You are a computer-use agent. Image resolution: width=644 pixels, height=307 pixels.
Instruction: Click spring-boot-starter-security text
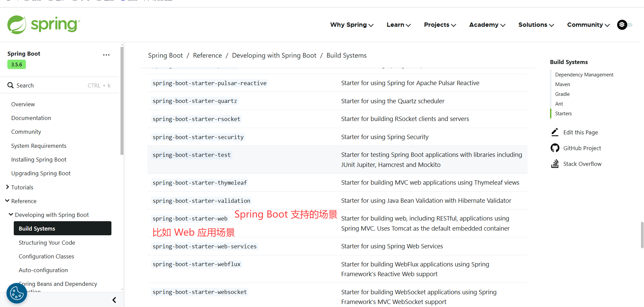(x=198, y=137)
